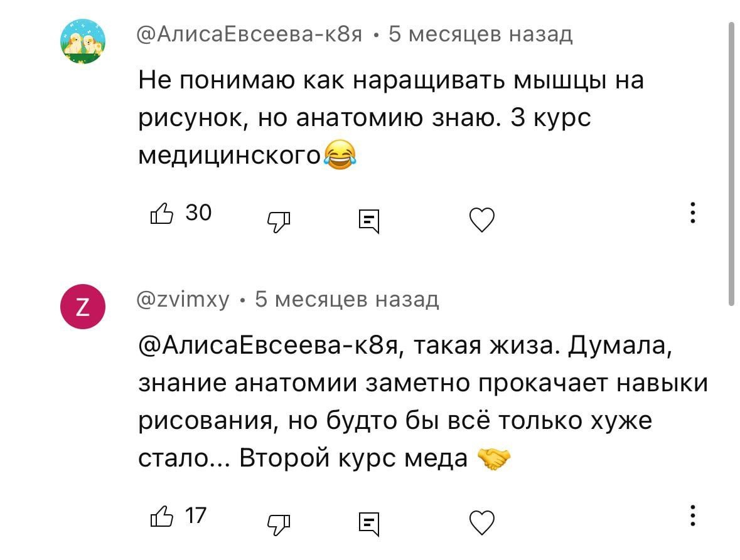Open the pink Z avatar of @zvimxy
The image size is (740, 560).
(82, 306)
